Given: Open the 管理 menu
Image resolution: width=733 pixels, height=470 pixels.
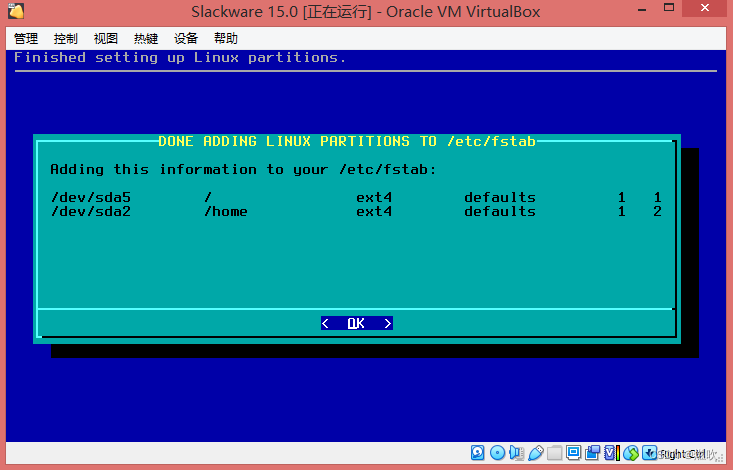Looking at the screenshot, I should coord(26,38).
